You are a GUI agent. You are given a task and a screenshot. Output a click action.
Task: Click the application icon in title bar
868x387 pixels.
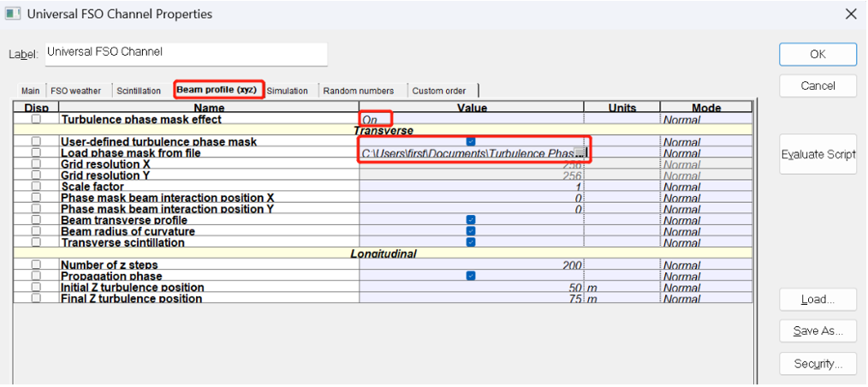click(14, 14)
